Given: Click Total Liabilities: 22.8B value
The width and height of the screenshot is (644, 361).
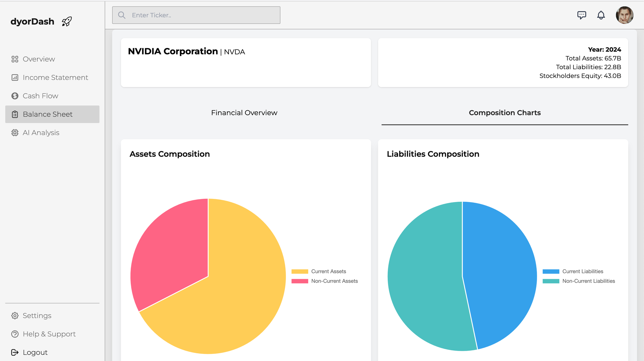Looking at the screenshot, I should tap(588, 67).
